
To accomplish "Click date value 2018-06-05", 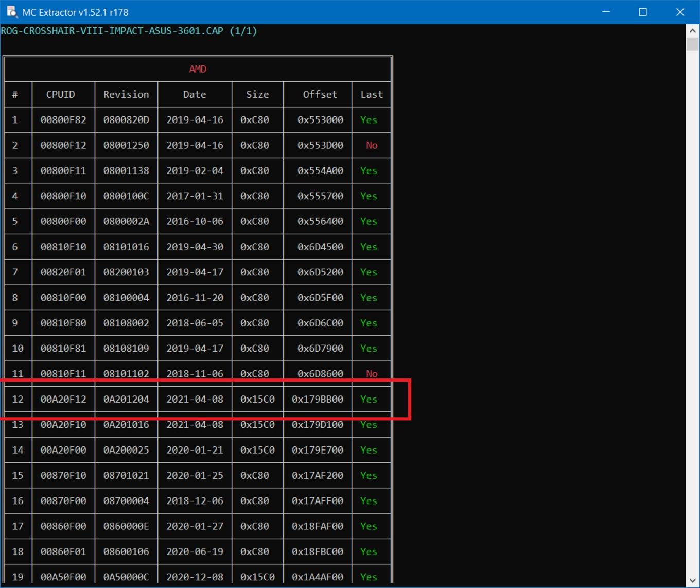I will click(195, 323).
